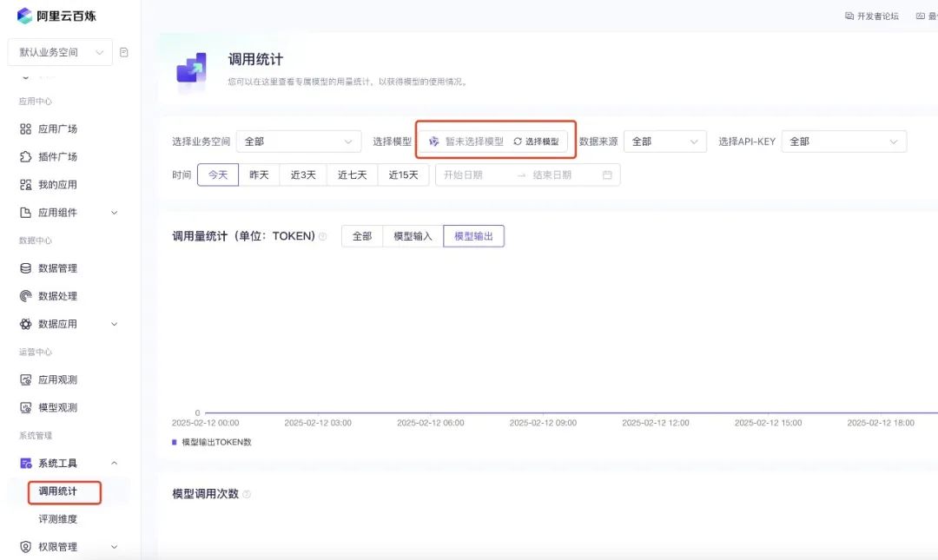938x560 pixels.
Task: Click the 暂未选择模型 placeholder text
Action: click(x=474, y=142)
